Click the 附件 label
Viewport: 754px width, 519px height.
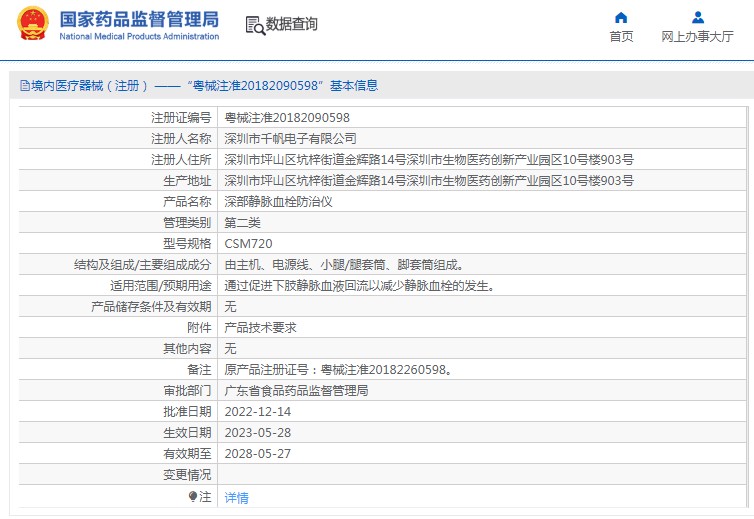point(200,328)
